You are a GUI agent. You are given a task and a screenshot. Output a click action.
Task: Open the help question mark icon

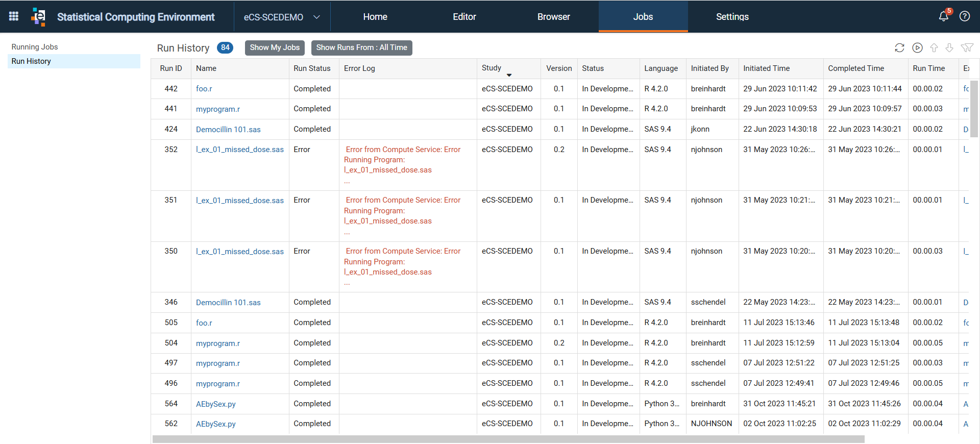click(965, 16)
